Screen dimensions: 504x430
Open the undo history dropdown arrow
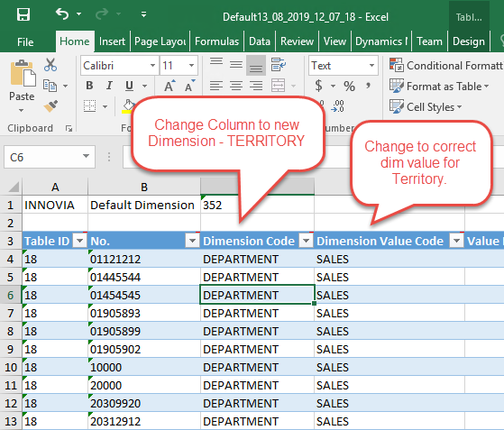[x=78, y=14]
